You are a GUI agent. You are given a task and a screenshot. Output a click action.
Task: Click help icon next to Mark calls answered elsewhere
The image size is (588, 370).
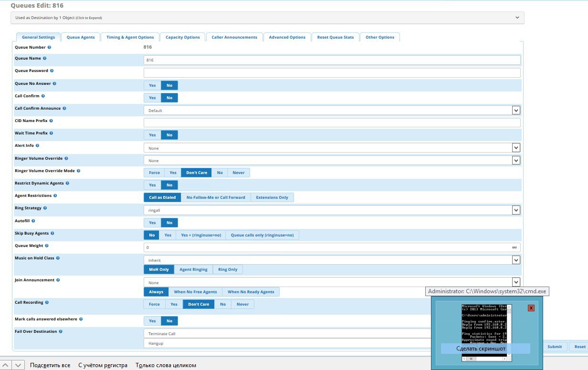(x=81, y=319)
